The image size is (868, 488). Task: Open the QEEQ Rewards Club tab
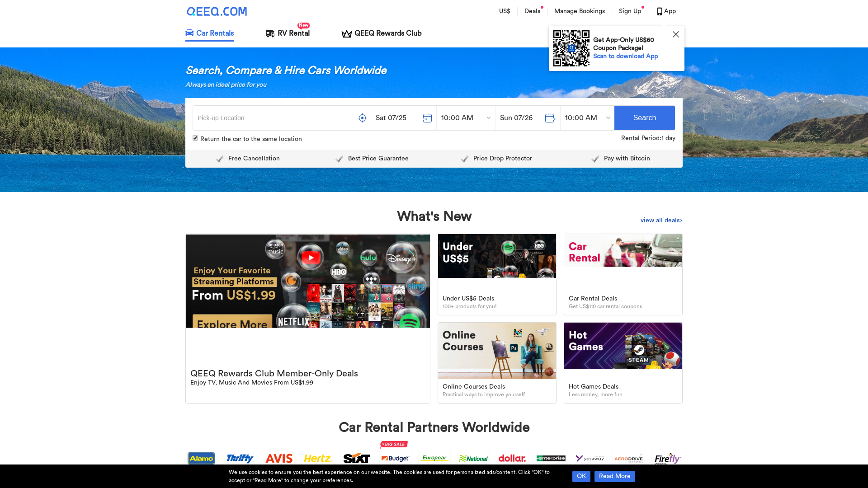[382, 33]
